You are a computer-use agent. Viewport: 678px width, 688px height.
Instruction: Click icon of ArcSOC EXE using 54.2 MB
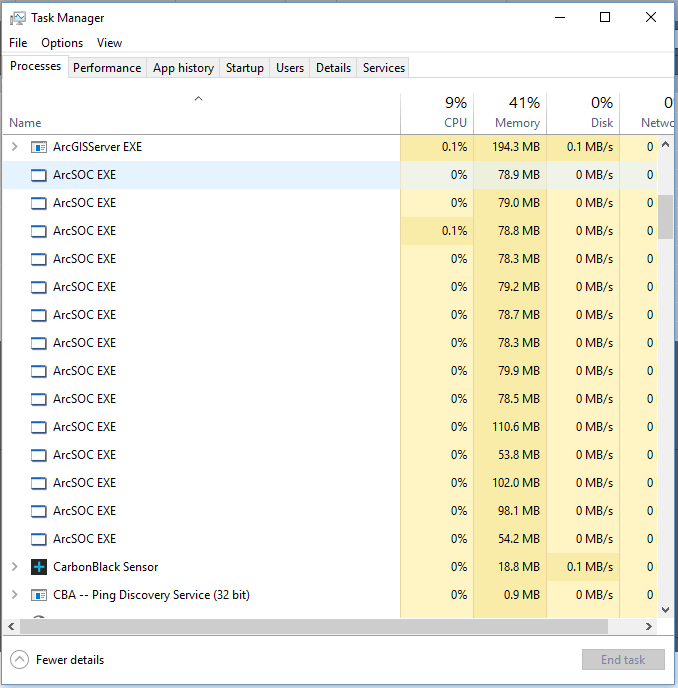(x=39, y=539)
